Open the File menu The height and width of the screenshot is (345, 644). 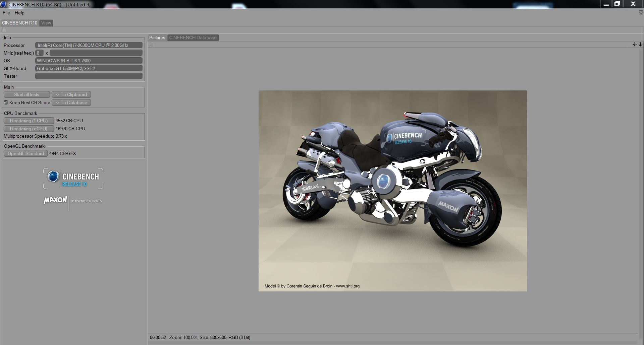(x=6, y=13)
